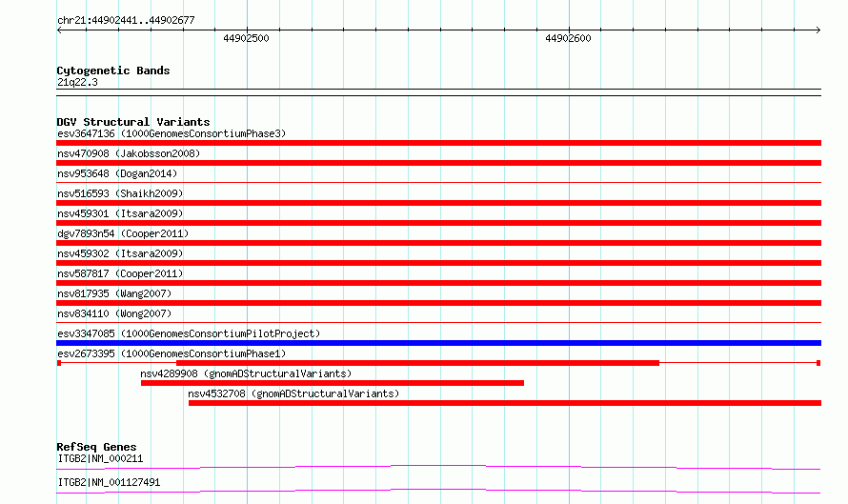Open nsv587817 (Cooper2011) entry

(120, 273)
